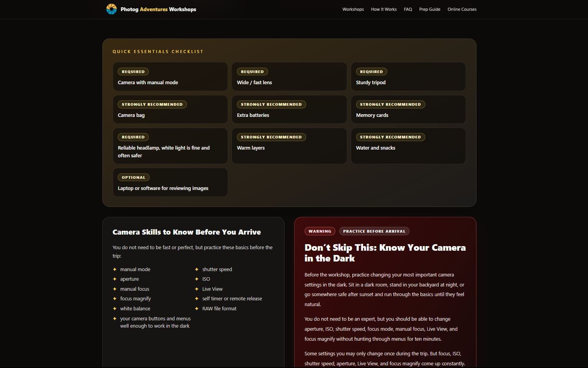Click the WARNING badge
Screen dimensions: 588x368
pos(320,231)
